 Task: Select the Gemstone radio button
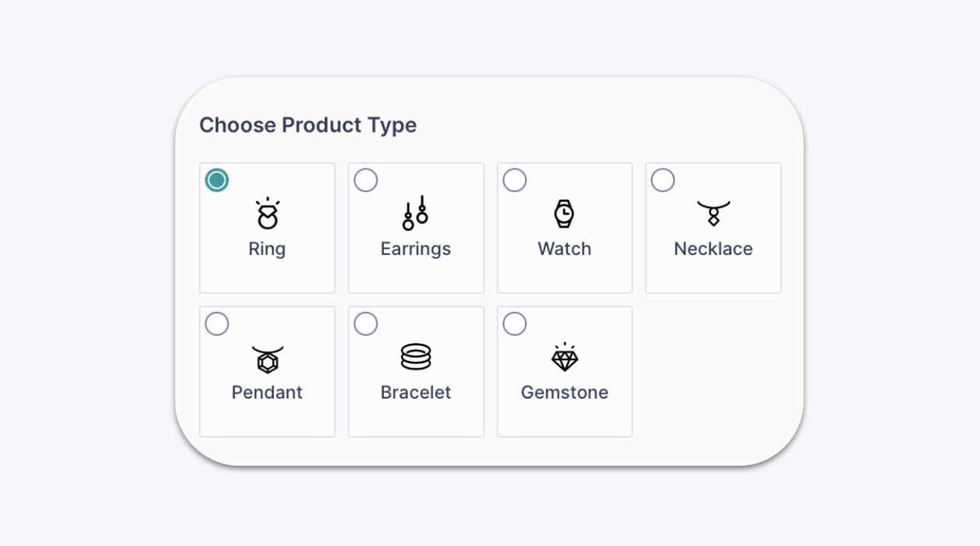(515, 324)
